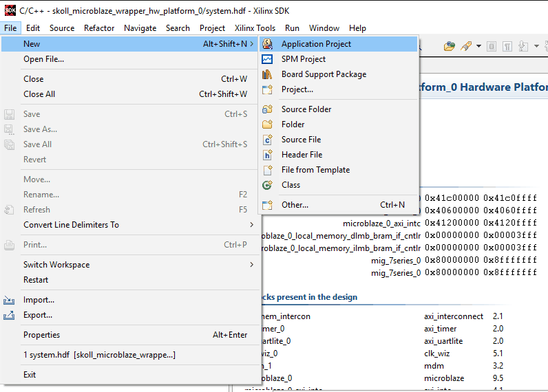Viewport: 548px width, 392px height.
Task: Choose Board Support Package entry
Action: [324, 74]
